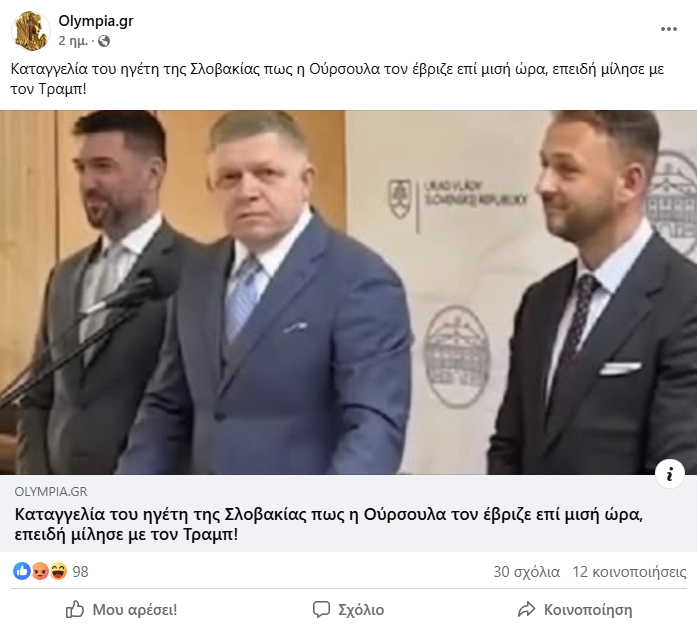Click the public globe audience icon
This screenshot has width=697, height=629.
104,41
